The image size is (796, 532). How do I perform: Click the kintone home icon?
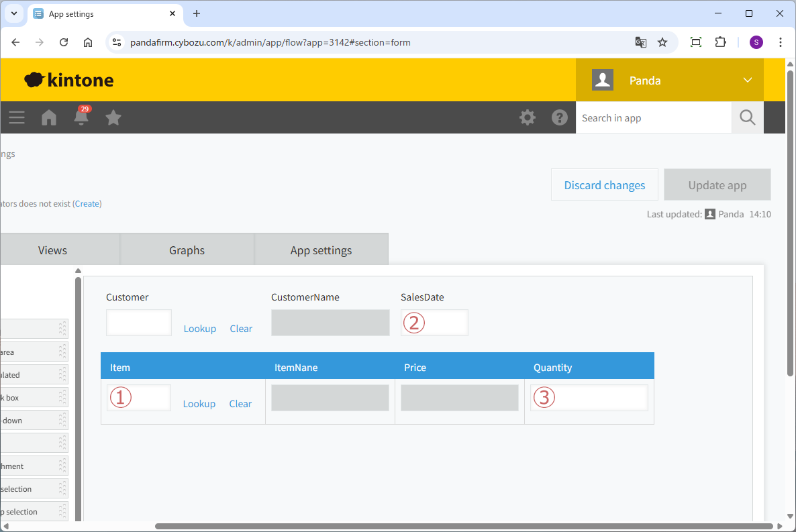pyautogui.click(x=49, y=118)
